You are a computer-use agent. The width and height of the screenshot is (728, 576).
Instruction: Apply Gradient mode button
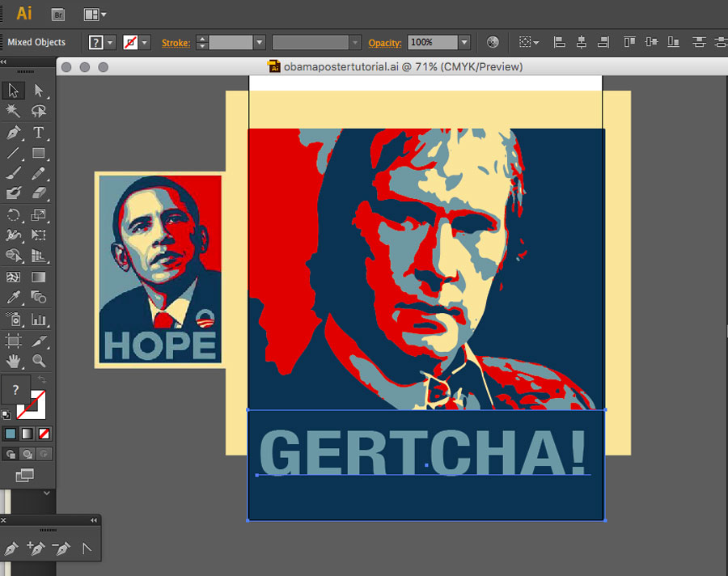click(x=28, y=434)
